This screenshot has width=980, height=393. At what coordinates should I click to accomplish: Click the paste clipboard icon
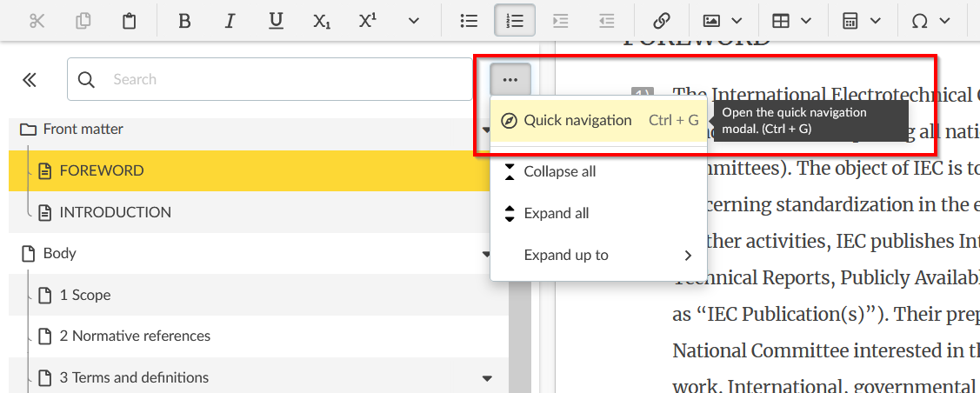129,21
